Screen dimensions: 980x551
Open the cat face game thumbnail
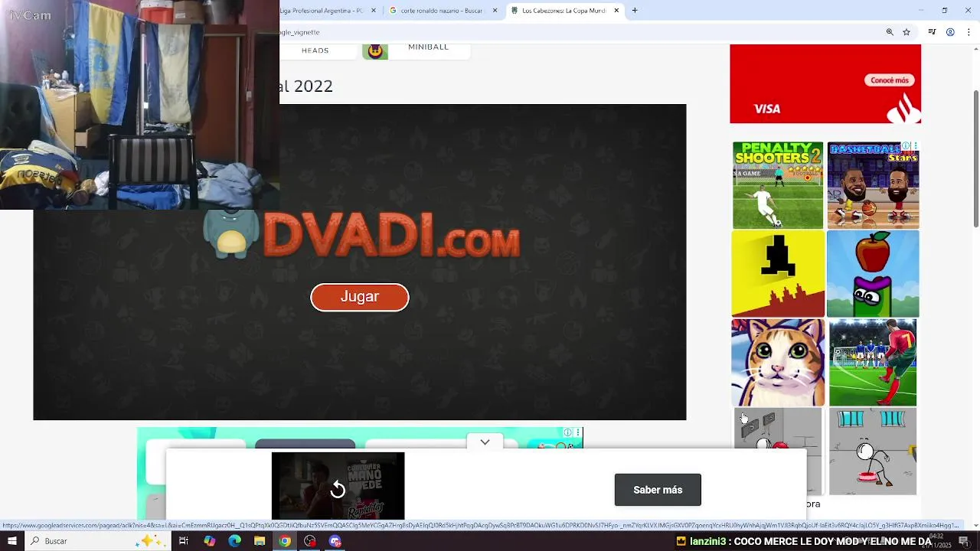[777, 363]
